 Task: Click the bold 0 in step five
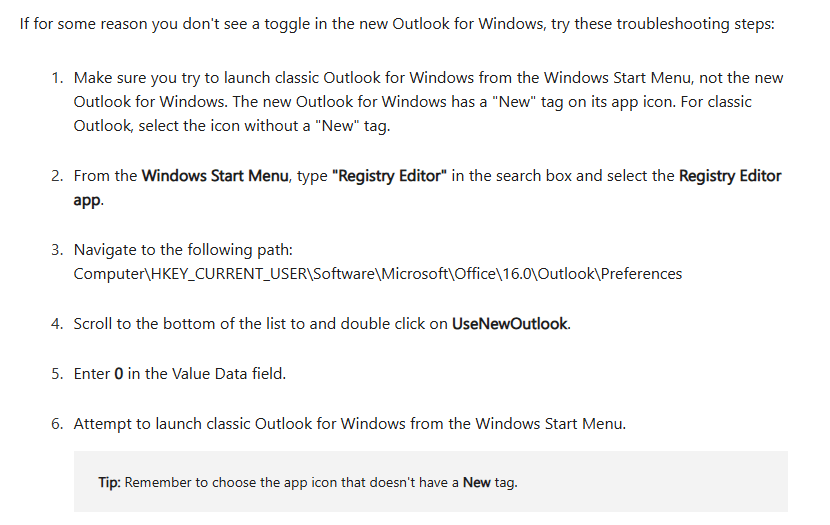point(119,374)
